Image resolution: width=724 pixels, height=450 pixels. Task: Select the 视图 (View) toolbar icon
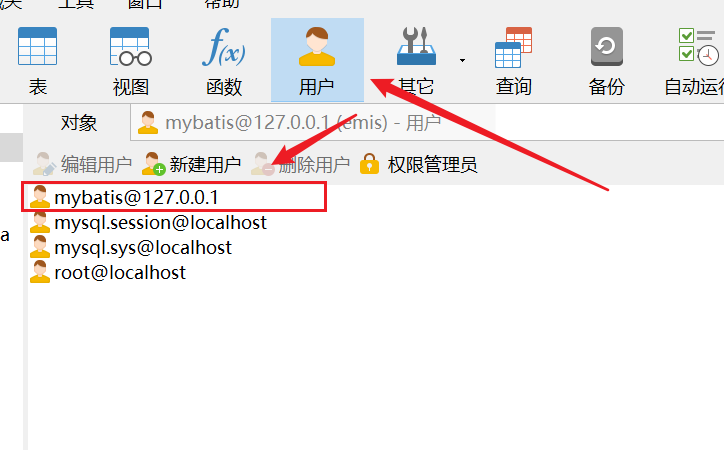(131, 61)
